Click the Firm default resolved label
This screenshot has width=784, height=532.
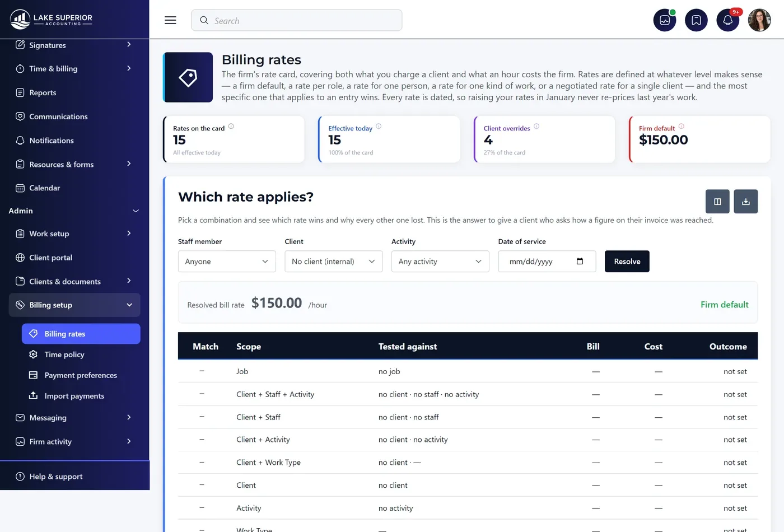(725, 305)
